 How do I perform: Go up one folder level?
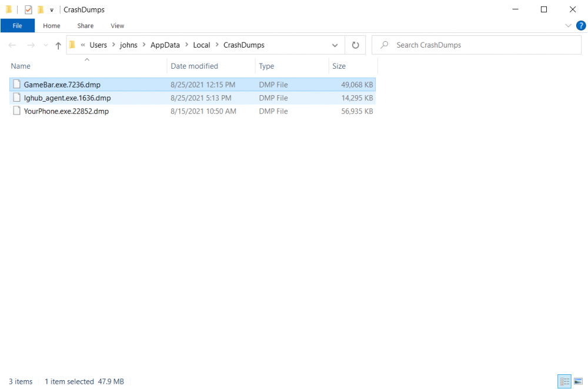tap(58, 45)
